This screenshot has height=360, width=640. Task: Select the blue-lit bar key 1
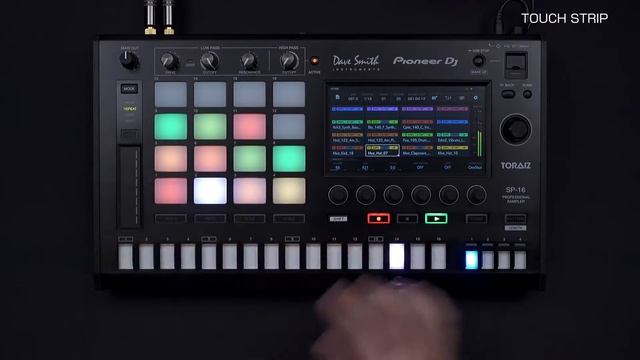point(471,260)
